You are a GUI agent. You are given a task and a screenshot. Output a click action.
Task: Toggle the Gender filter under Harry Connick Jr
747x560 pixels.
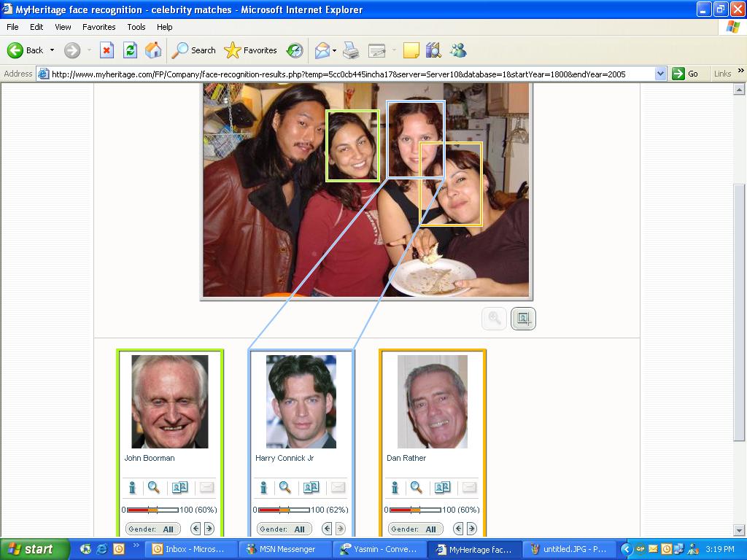pos(285,529)
